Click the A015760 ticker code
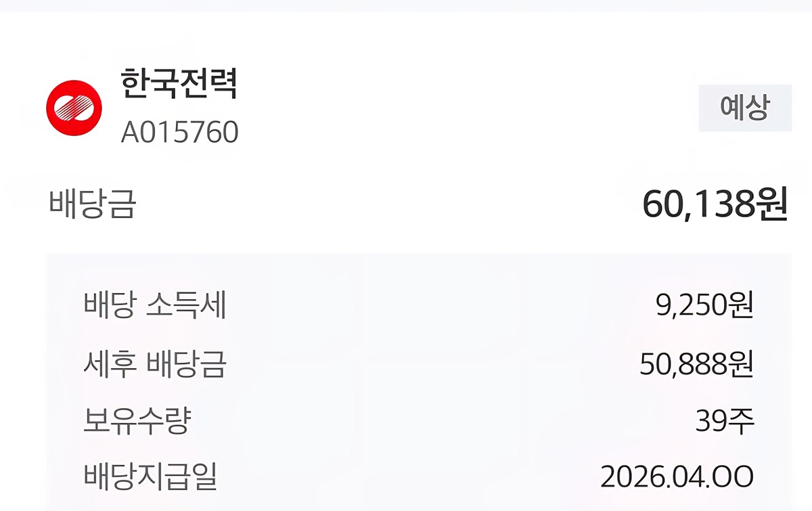Screen dimensions: 812x511 (x=180, y=133)
